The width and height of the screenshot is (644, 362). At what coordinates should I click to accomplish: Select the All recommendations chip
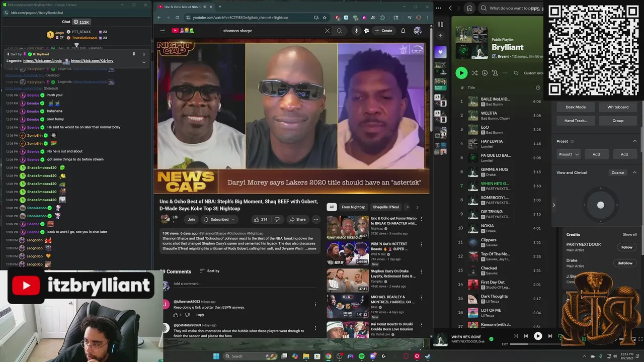[x=332, y=207]
